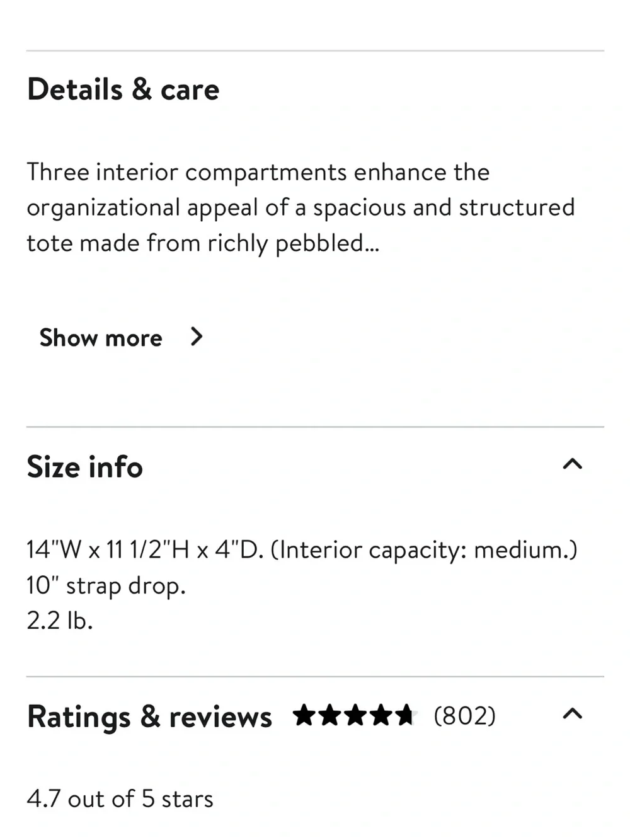Click the 4.7 out of 5 stars text
630x840 pixels.
point(120,799)
